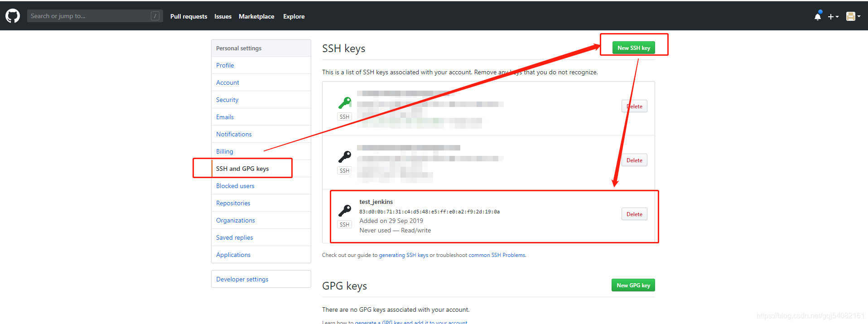Click the test_jenkins key fingerprint text
This screenshot has width=868, height=324.
pos(429,212)
